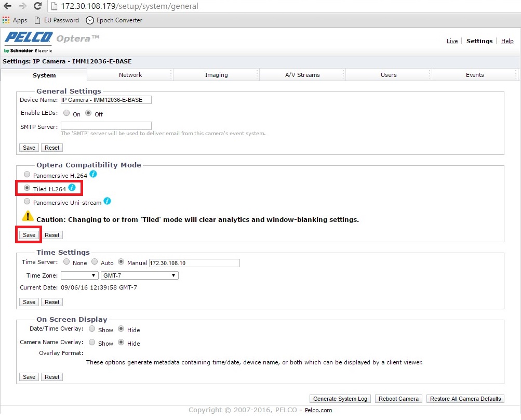This screenshot has width=521, height=420.
Task: Select Panomersive Uni-stream mode
Action: pos(27,201)
